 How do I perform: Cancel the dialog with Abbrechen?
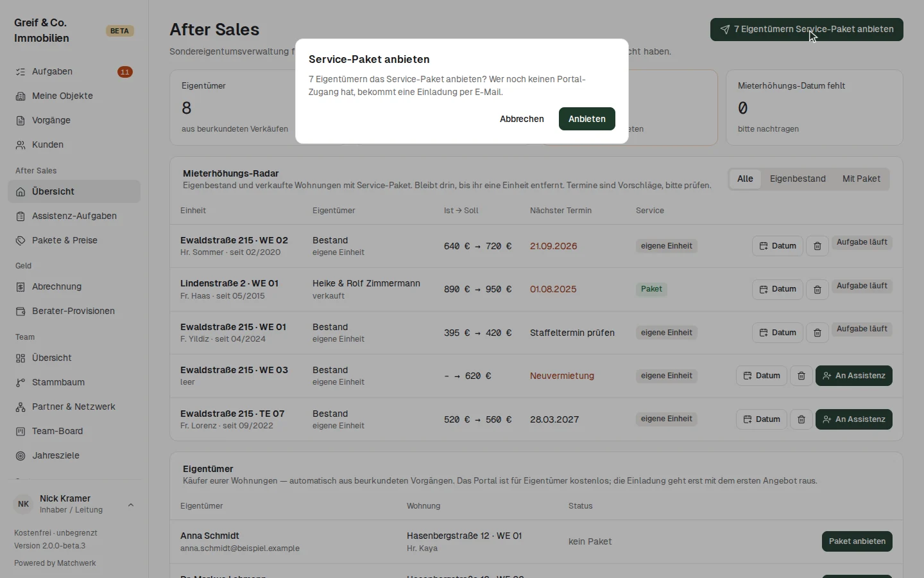[522, 119]
